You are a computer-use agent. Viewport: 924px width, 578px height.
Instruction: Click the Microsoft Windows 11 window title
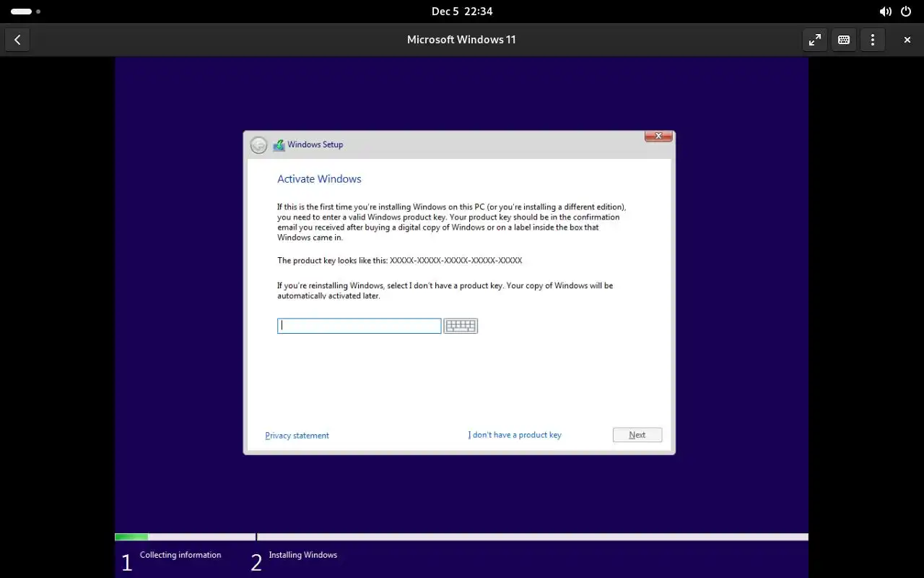point(461,40)
